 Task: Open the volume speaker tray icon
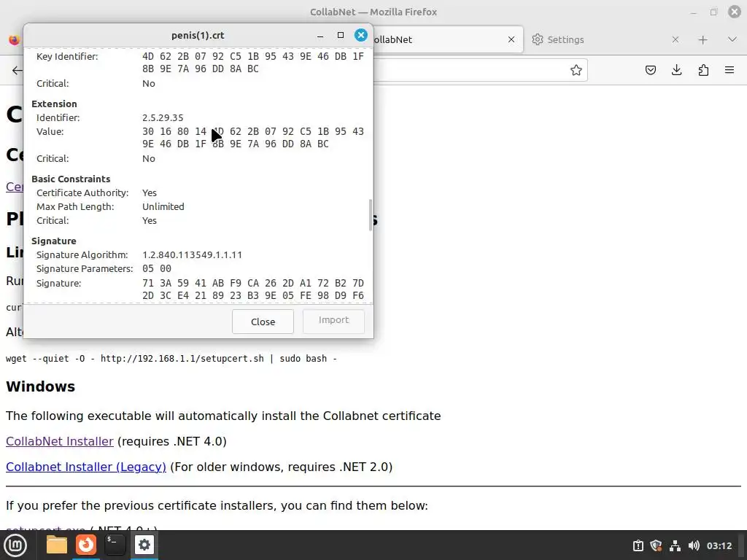(x=694, y=545)
